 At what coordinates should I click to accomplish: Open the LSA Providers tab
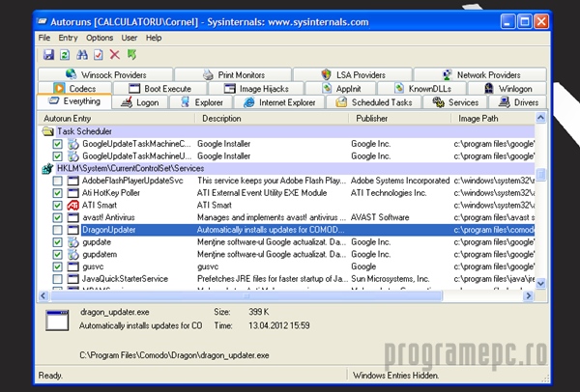[x=353, y=74]
